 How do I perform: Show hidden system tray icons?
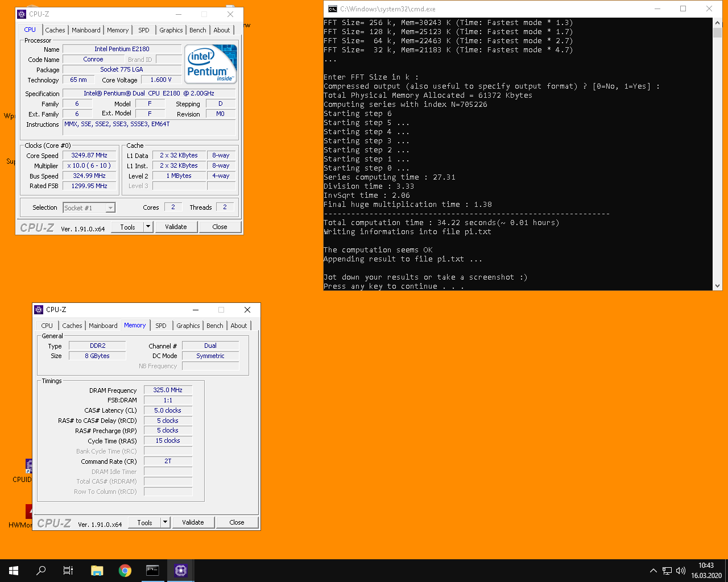[653, 571]
